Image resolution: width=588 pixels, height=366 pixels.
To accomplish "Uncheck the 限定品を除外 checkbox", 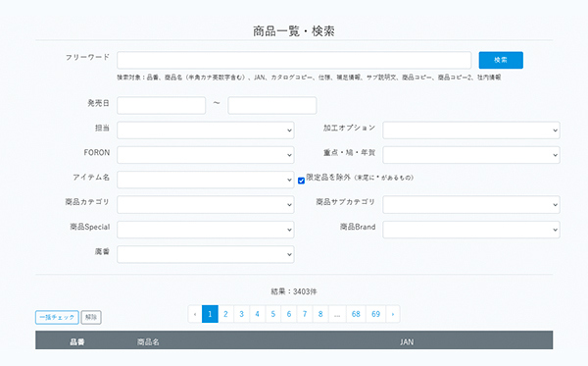I will (301, 181).
